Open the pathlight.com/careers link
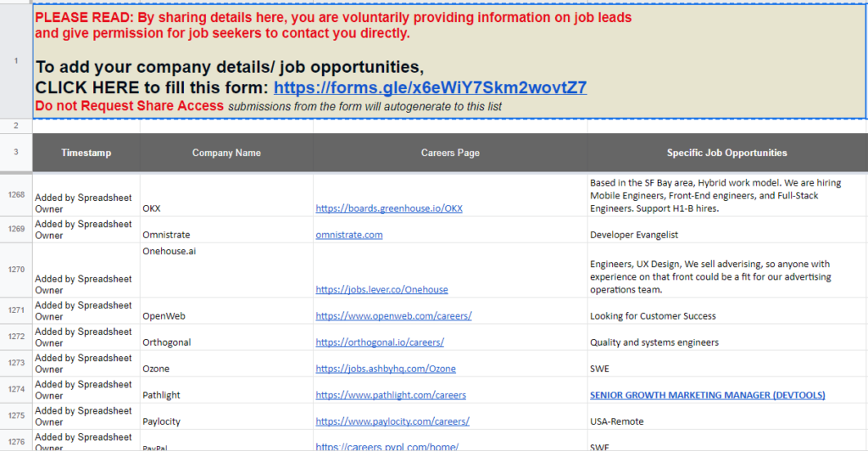The image size is (868, 451). tap(391, 395)
